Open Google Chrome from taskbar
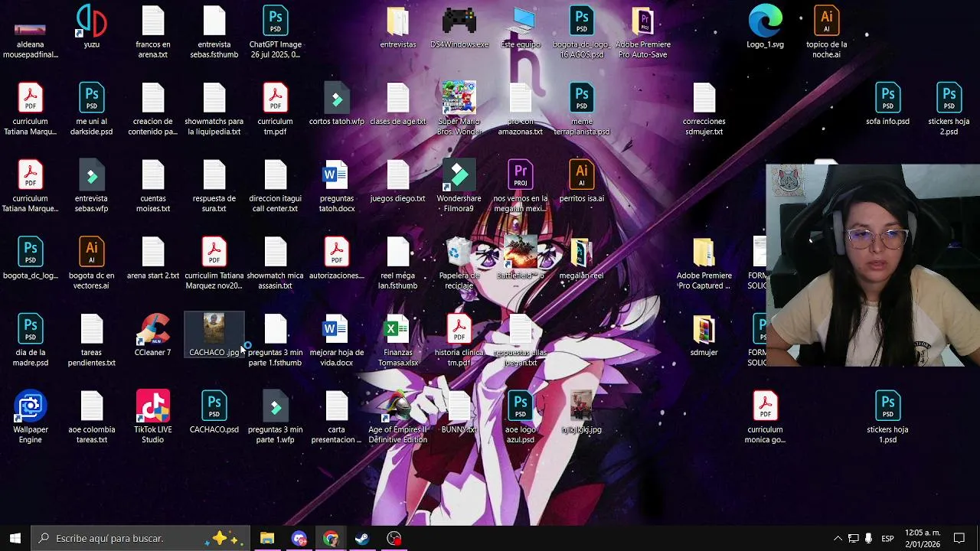 pos(330,538)
